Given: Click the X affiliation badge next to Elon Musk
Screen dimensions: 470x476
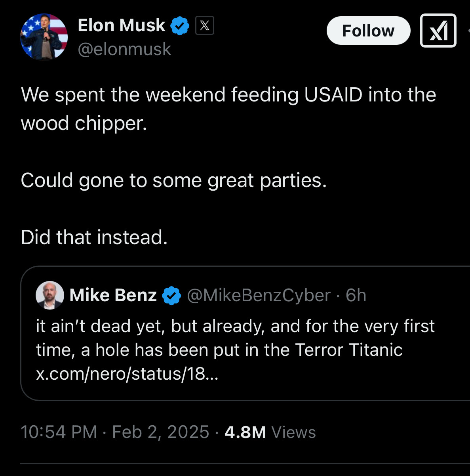Looking at the screenshot, I should click(205, 25).
